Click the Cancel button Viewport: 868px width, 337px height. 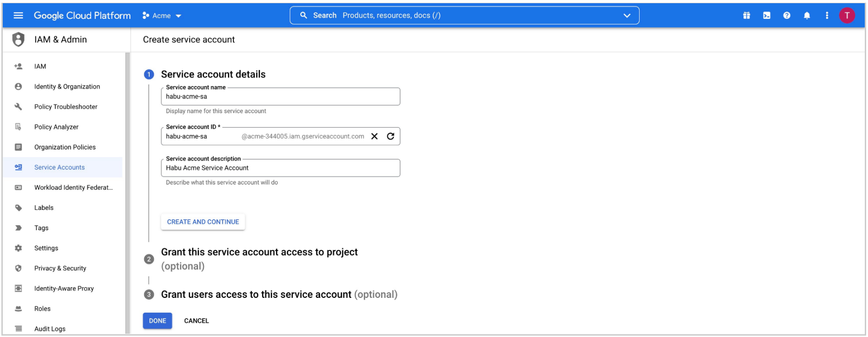[x=196, y=321]
